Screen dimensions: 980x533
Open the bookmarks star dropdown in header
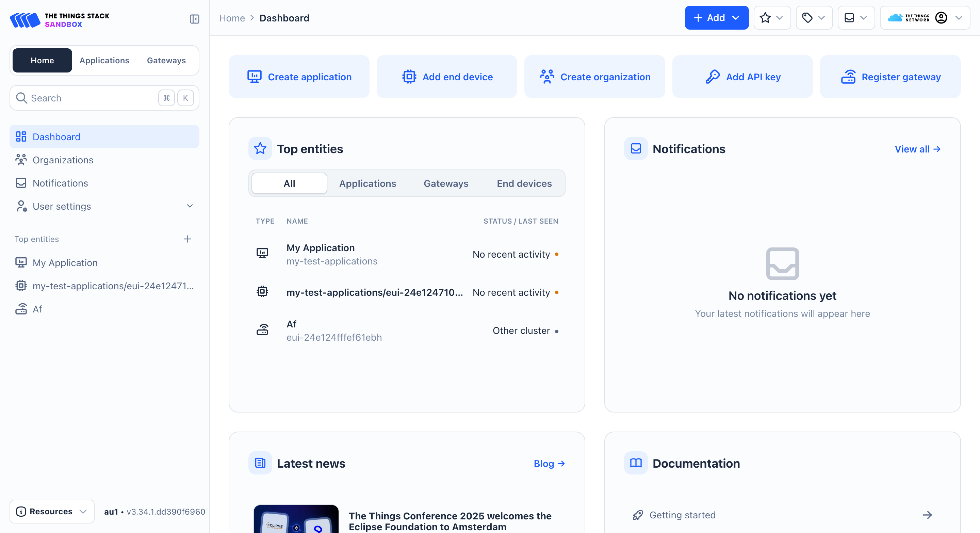(771, 18)
